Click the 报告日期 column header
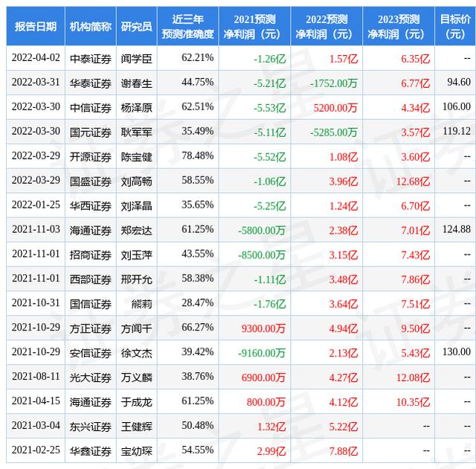Screen dimensions: 476x469 pos(36,27)
